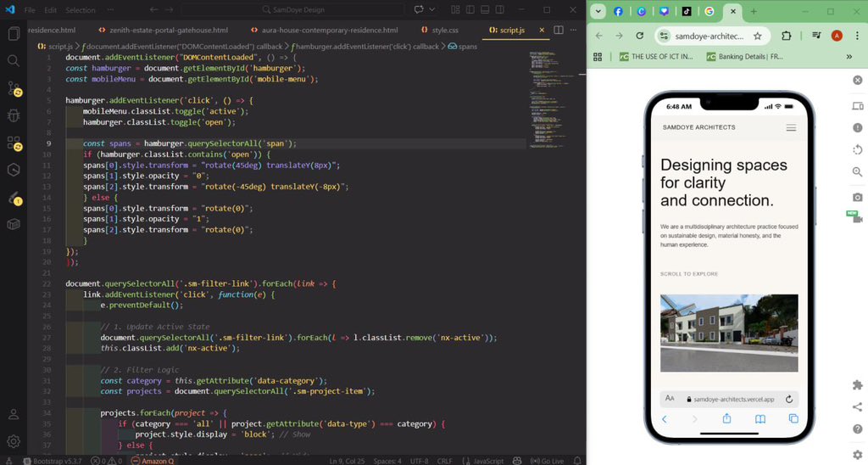Click the Split Editor Right icon

[559, 30]
